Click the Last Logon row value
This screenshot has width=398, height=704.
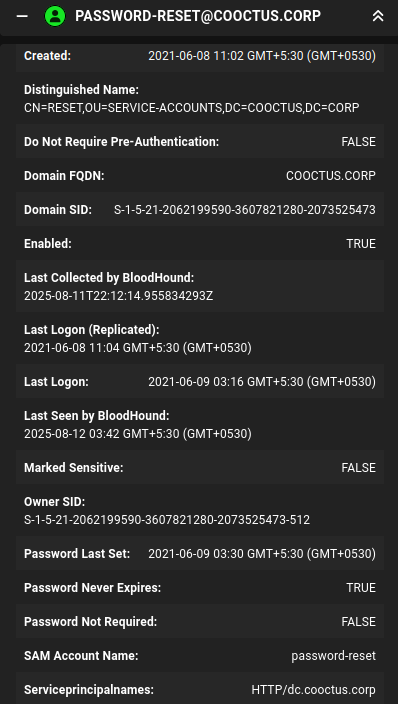coord(262,382)
